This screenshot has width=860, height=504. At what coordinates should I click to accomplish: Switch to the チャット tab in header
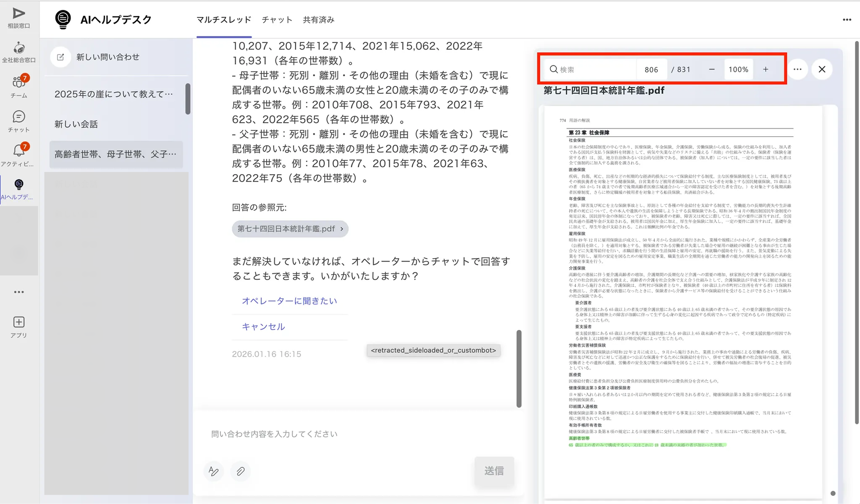277,20
